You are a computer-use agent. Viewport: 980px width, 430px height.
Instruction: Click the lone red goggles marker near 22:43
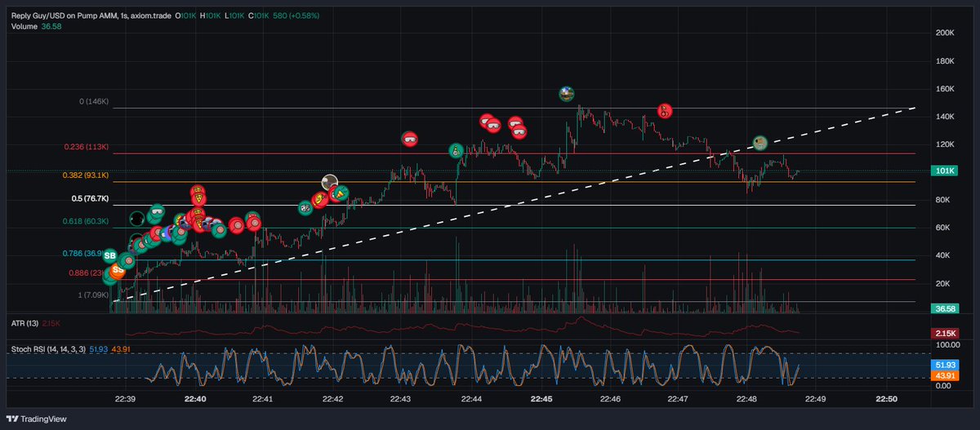coord(409,140)
